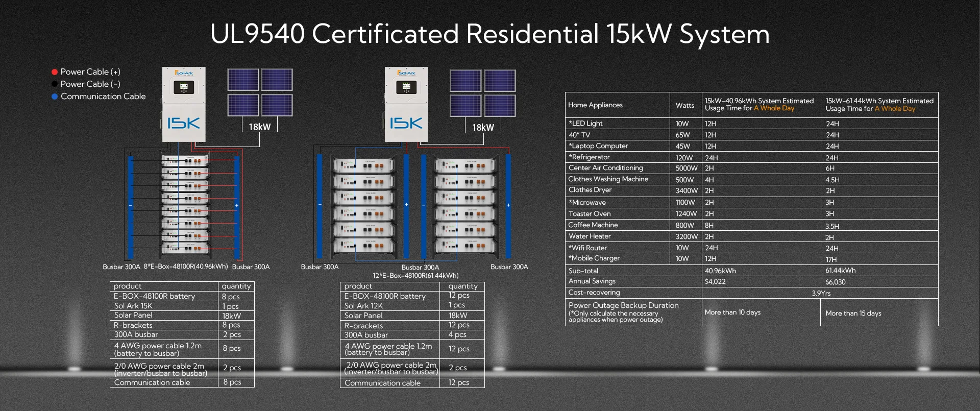Click the 'Cost-recovering' row label
980x411 pixels.
594,293
